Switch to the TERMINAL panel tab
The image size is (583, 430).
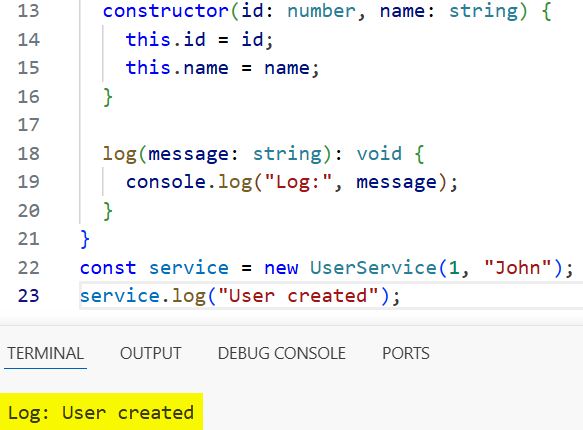tap(46, 353)
